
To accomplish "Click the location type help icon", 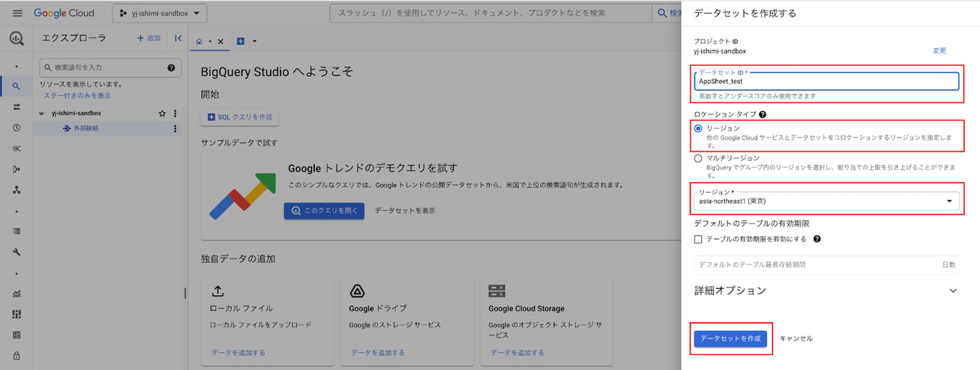I will point(763,114).
